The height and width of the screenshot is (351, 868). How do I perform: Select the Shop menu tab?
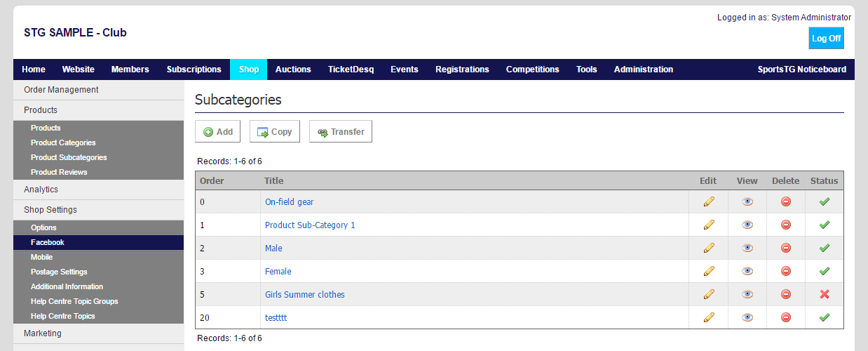click(x=249, y=69)
